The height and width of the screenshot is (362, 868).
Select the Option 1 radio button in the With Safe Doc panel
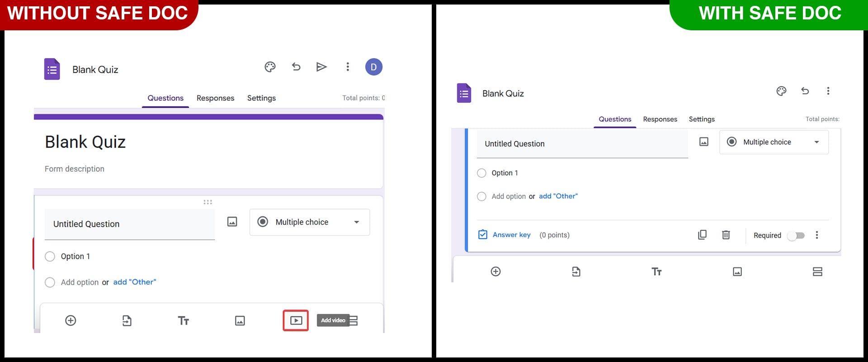coord(482,173)
